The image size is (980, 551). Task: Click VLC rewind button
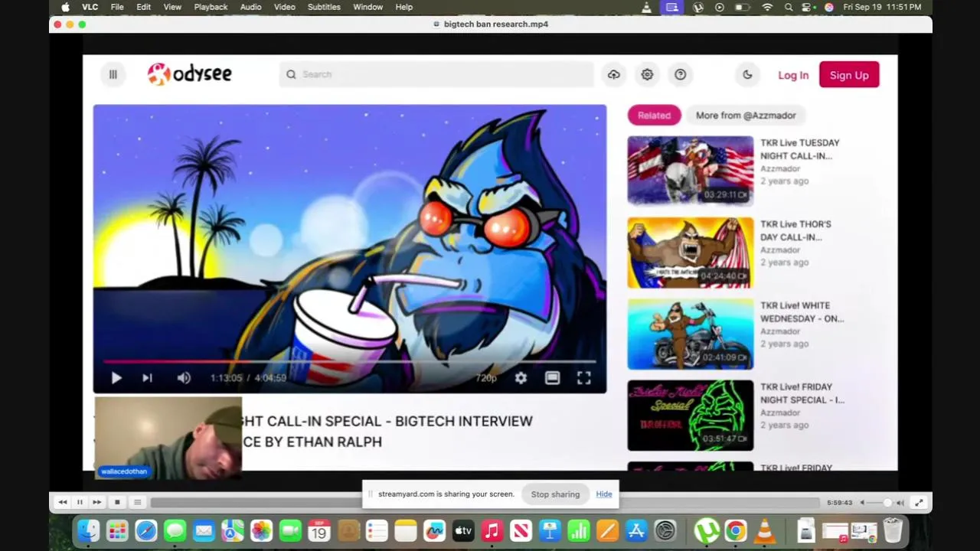tap(63, 502)
